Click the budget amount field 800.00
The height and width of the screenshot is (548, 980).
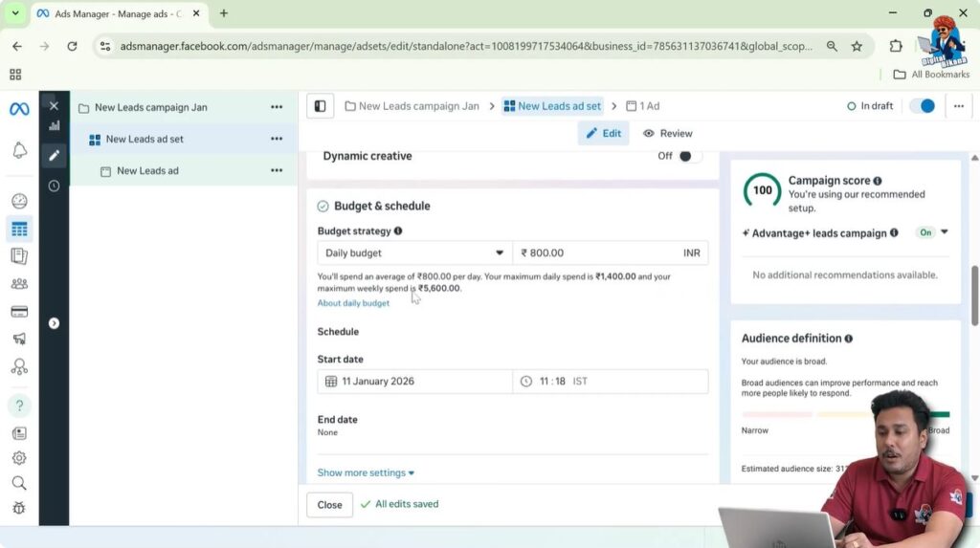pyautogui.click(x=611, y=253)
